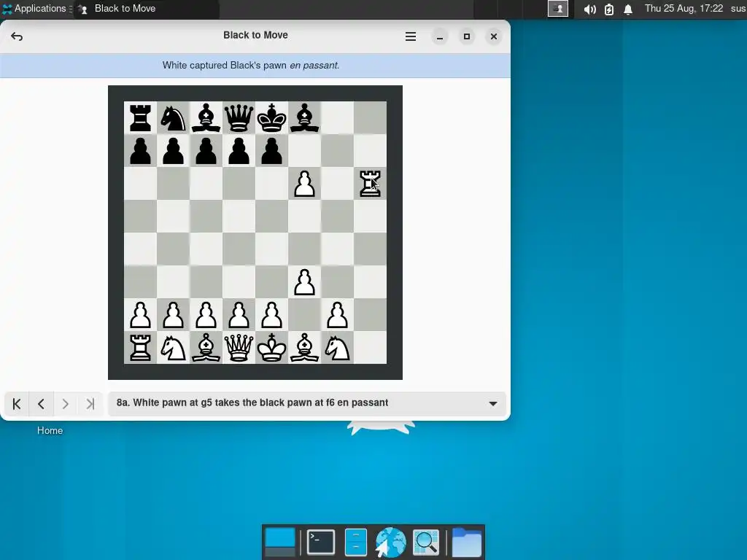Launch the Web Browser globe in dock
This screenshot has width=747, height=560.
[x=390, y=542]
